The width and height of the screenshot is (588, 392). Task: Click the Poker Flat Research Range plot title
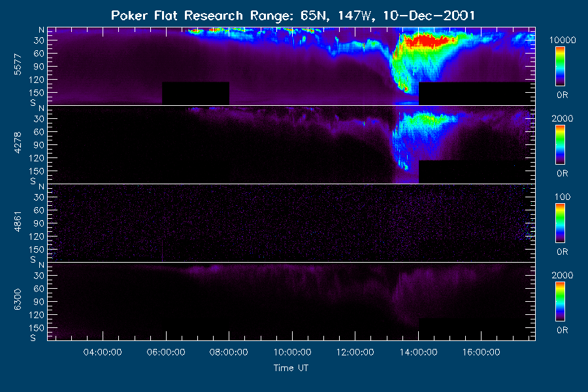coord(293,16)
